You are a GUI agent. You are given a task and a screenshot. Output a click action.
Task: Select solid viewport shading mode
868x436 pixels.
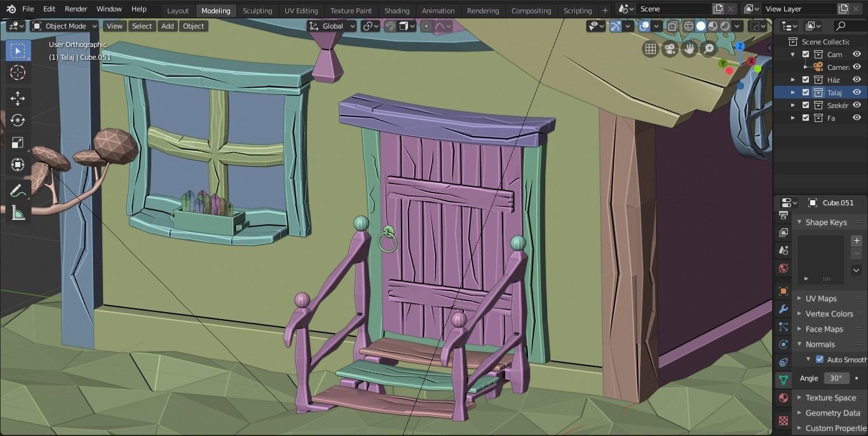[701, 26]
